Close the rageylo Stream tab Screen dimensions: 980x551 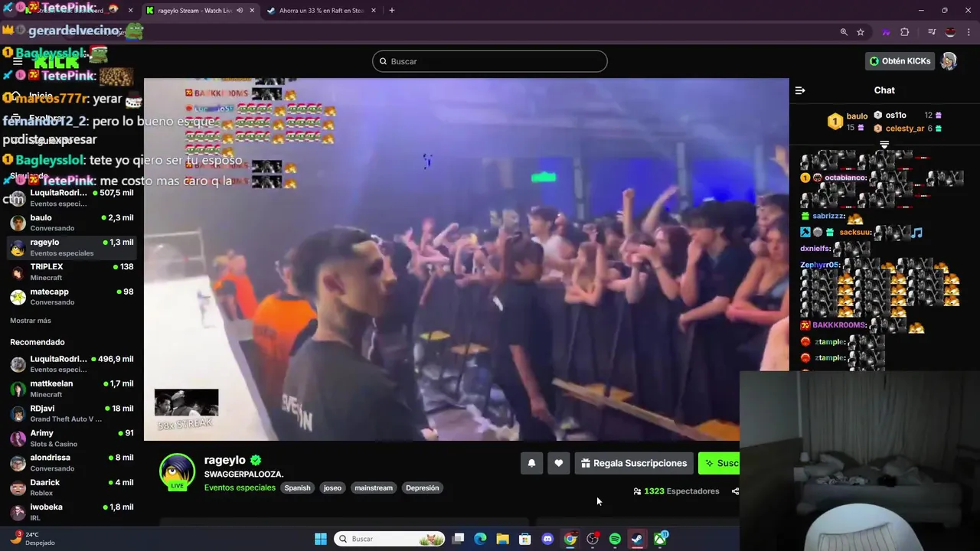click(252, 11)
